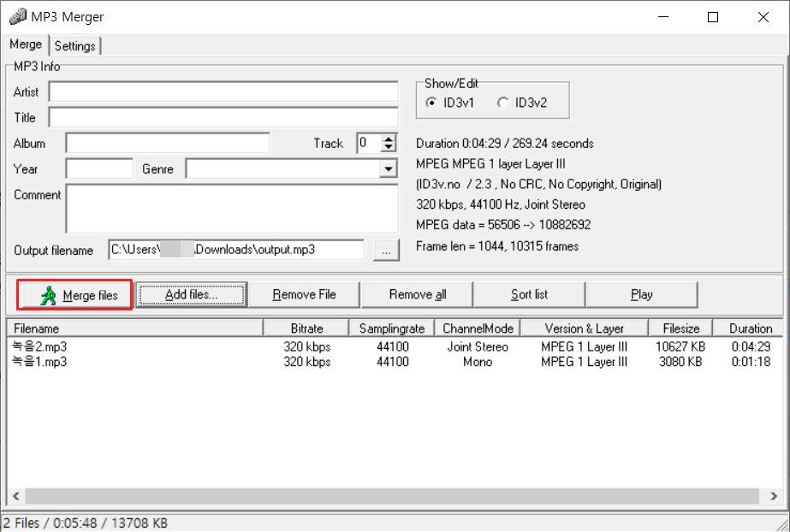The width and height of the screenshot is (790, 532).
Task: Clear the list with Remove all
Action: pyautogui.click(x=417, y=294)
